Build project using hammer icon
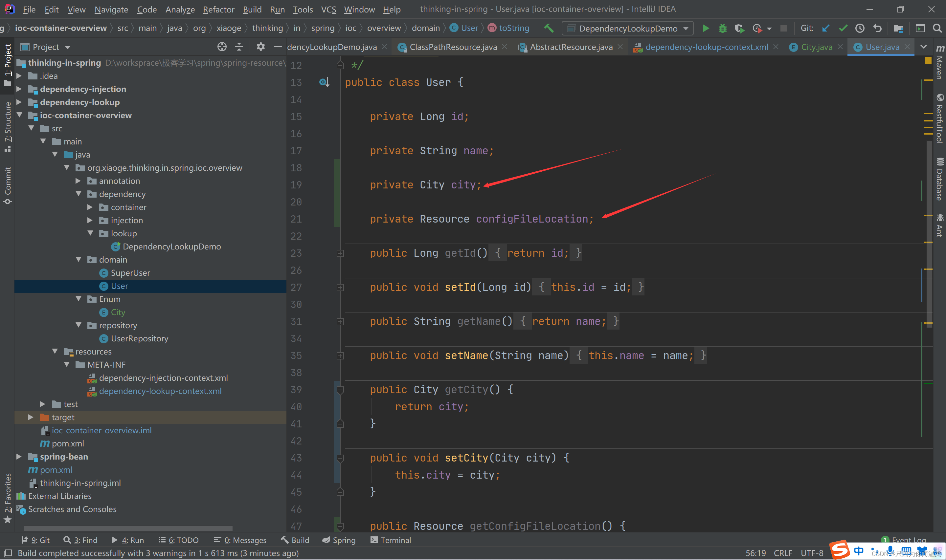 coord(549,28)
